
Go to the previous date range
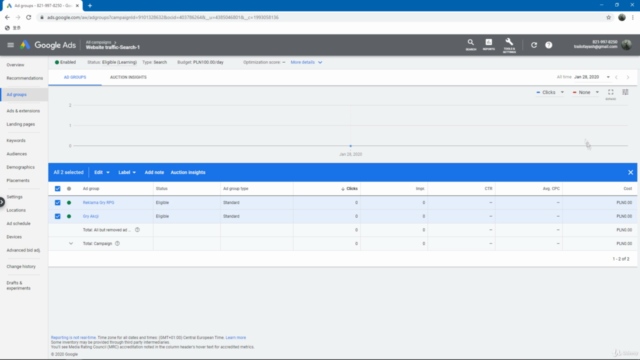pyautogui.click(x=616, y=77)
